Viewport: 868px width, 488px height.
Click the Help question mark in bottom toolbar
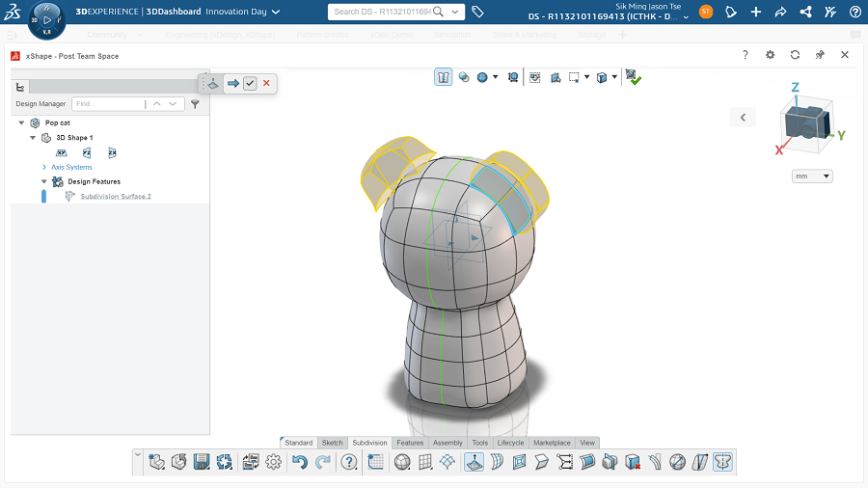click(x=349, y=463)
